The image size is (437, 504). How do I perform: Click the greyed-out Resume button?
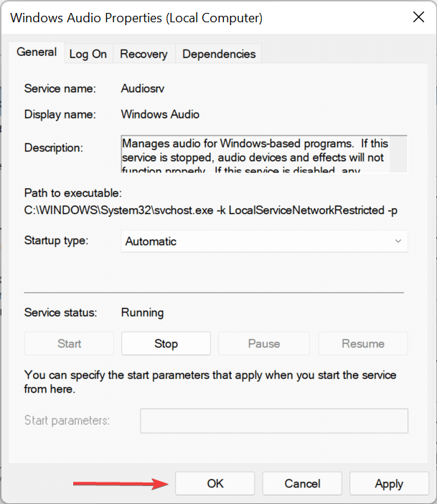point(363,344)
